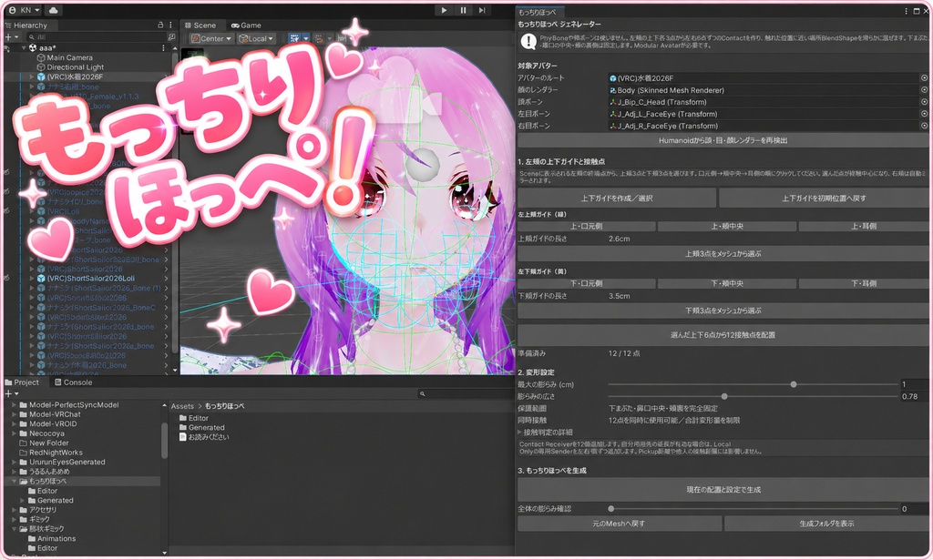Image resolution: width=933 pixels, height=560 pixels.
Task: Pick object for 顔のレンダラー field
Action: tap(924, 90)
